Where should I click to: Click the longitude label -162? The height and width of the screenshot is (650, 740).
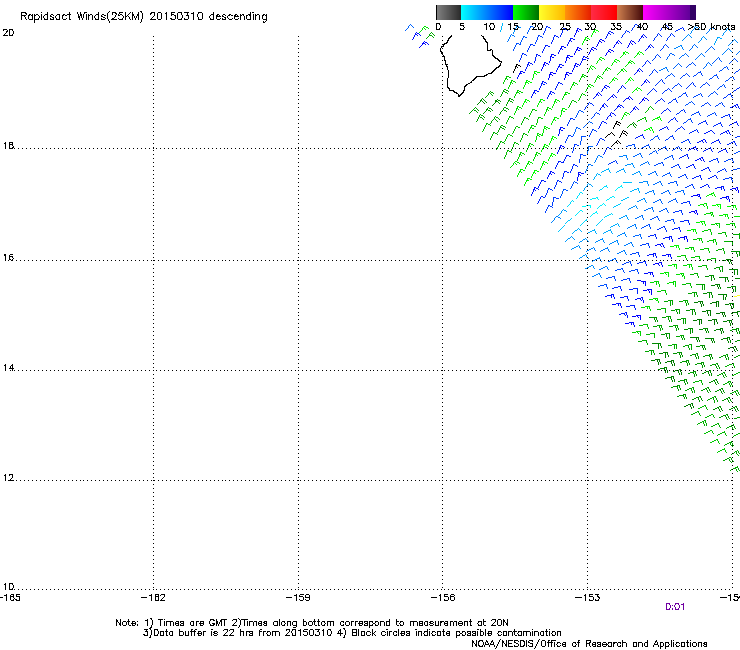pos(153,598)
